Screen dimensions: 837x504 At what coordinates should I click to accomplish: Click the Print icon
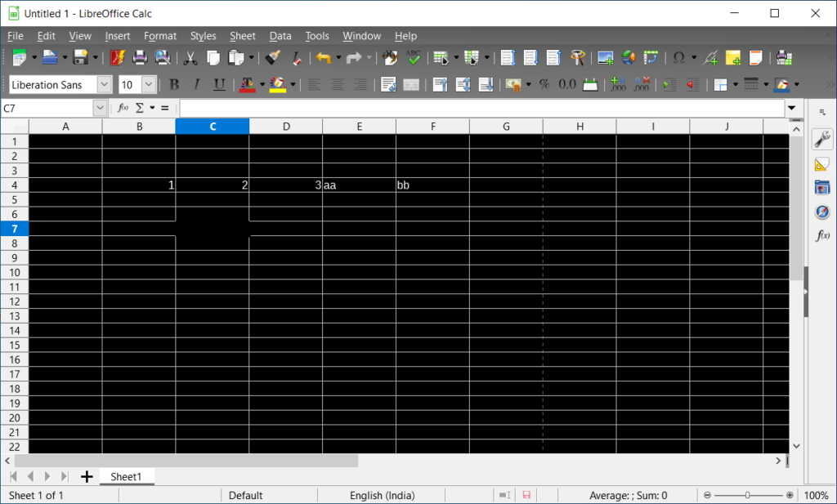pos(140,58)
